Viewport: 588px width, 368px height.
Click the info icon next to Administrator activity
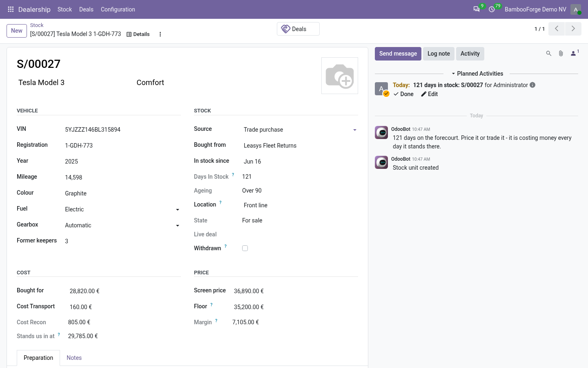pos(532,85)
